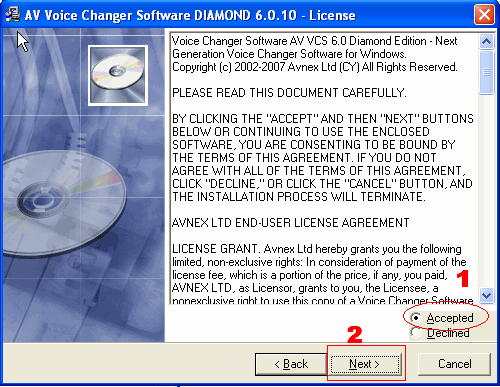Click the empty scrollbar track below the thumb

[487, 191]
